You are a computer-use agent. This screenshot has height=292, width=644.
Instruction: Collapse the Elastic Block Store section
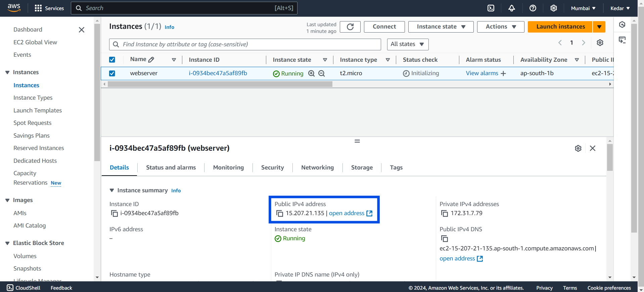tap(7, 243)
